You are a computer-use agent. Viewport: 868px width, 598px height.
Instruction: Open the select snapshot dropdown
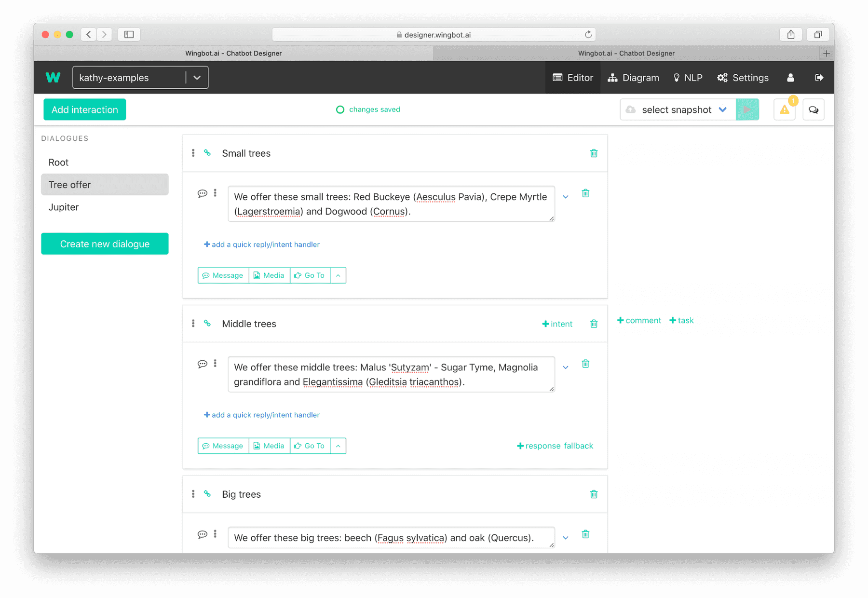(677, 109)
